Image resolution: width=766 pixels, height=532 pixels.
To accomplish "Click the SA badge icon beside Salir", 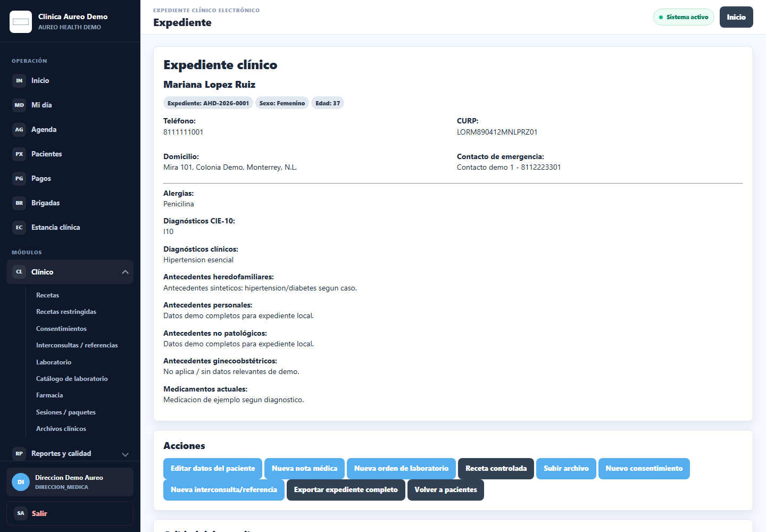I will tap(21, 513).
